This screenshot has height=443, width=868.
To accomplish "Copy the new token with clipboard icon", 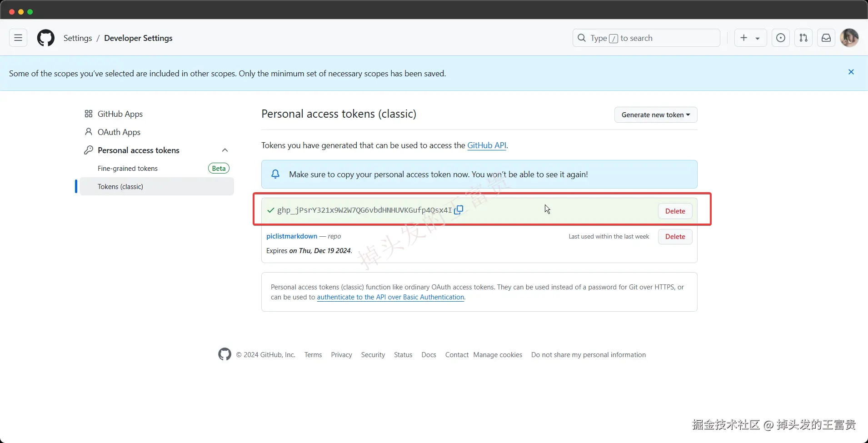I will [459, 209].
